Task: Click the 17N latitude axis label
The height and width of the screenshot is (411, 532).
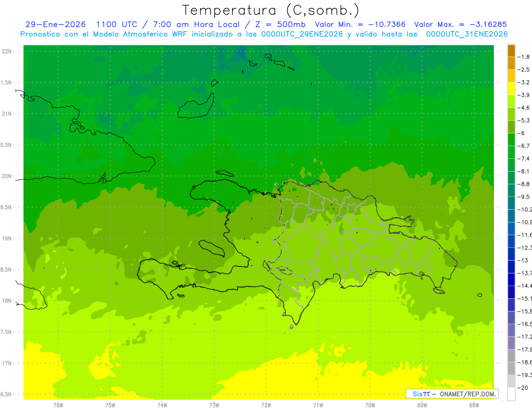Action: [7, 363]
